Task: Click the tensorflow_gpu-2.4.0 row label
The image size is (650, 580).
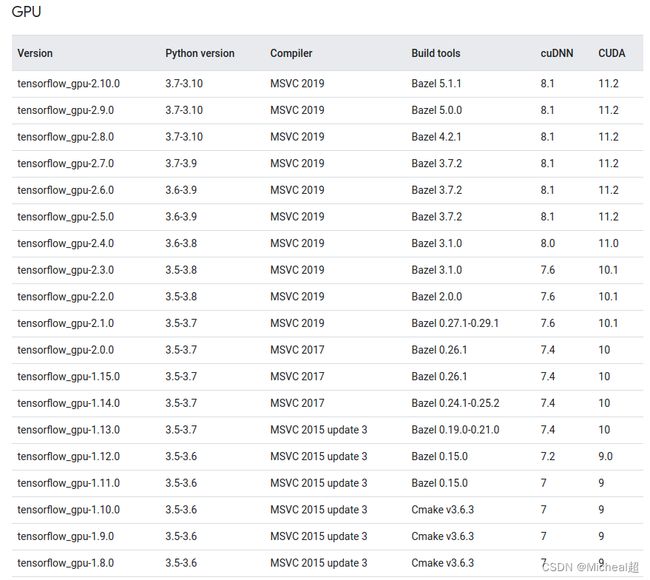Action: click(65, 243)
